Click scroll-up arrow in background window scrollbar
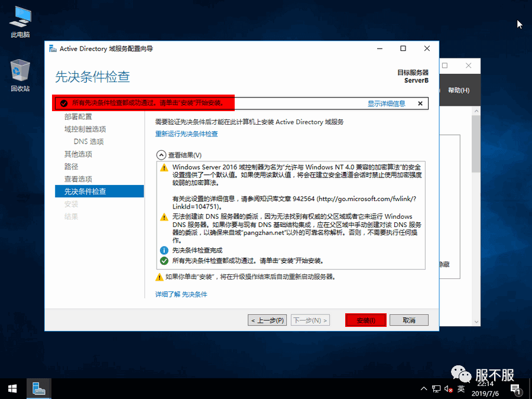The width and height of the screenshot is (532, 399). click(476, 111)
